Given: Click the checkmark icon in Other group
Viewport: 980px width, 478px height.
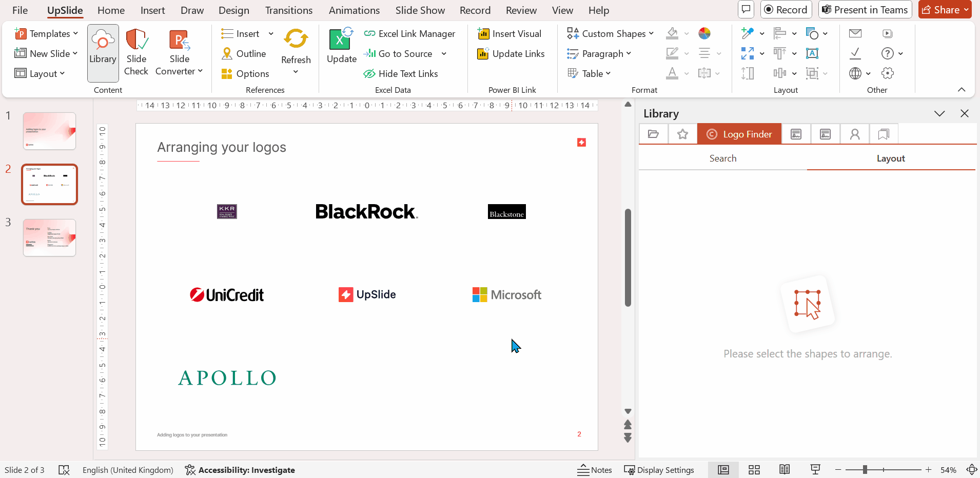Looking at the screenshot, I should (855, 53).
